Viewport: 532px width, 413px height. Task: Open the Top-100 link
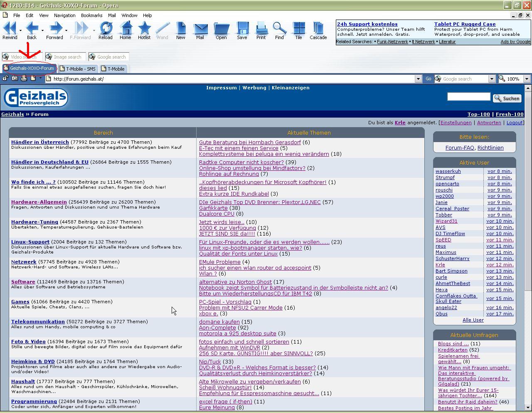pyautogui.click(x=479, y=114)
